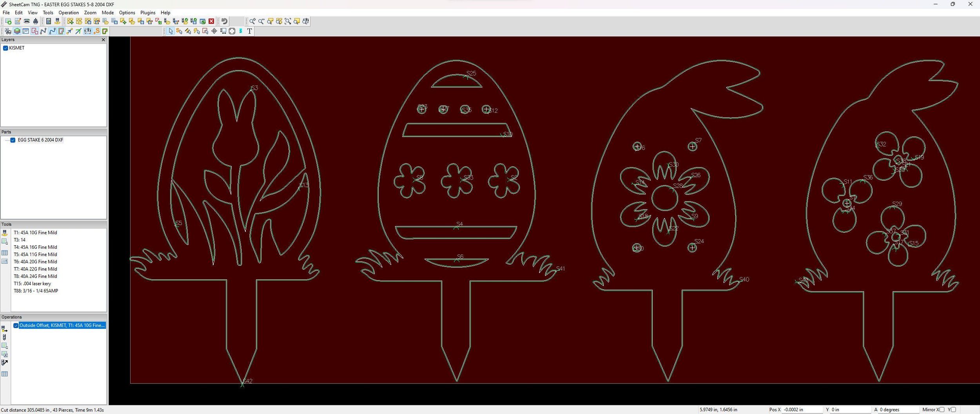Click the tool-with-arrow icon in Operations panel
This screenshot has width=980, height=414.
pyautogui.click(x=5, y=363)
